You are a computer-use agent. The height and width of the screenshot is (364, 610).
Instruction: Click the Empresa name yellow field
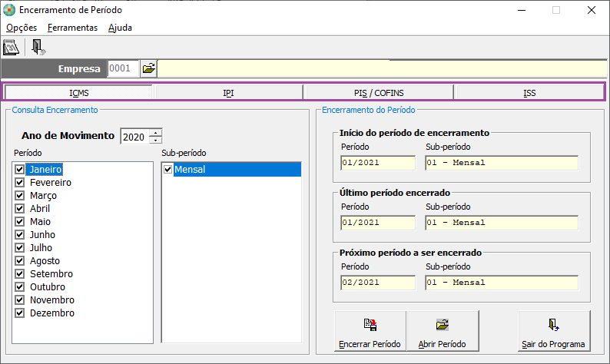pos(382,69)
